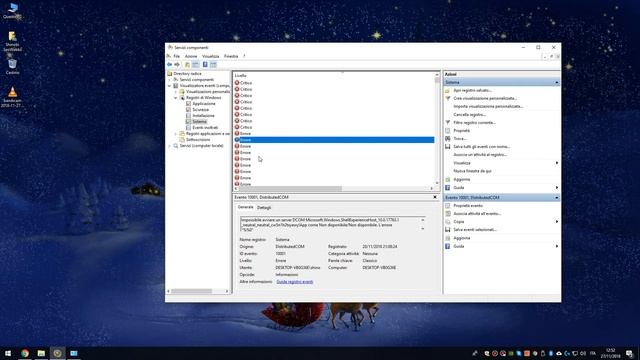Switch to the Generale tab

pyautogui.click(x=246, y=207)
